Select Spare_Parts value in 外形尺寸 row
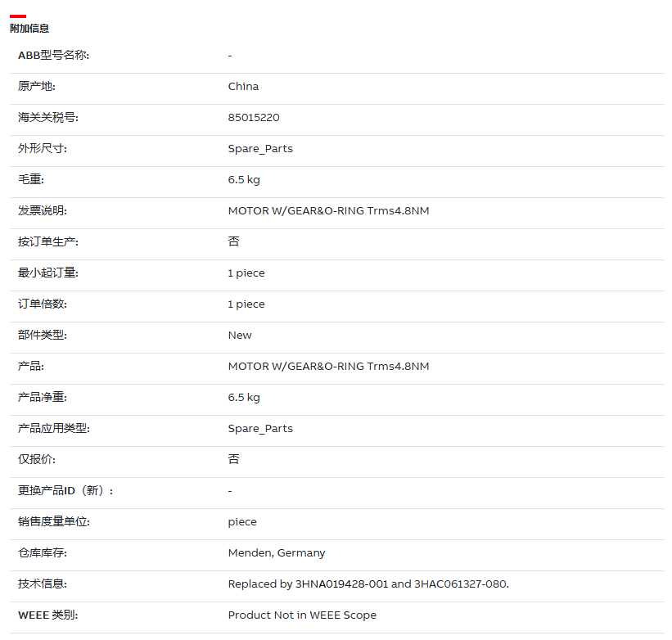The image size is (672, 640). coord(260,149)
